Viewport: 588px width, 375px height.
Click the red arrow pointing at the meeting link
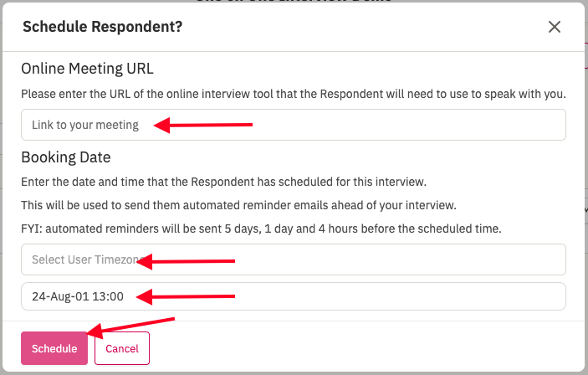203,125
